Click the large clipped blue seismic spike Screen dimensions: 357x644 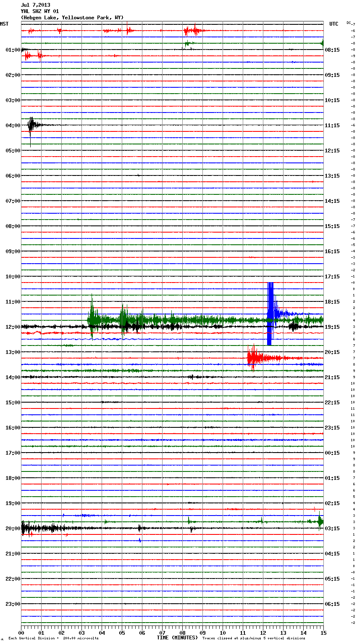270,314
